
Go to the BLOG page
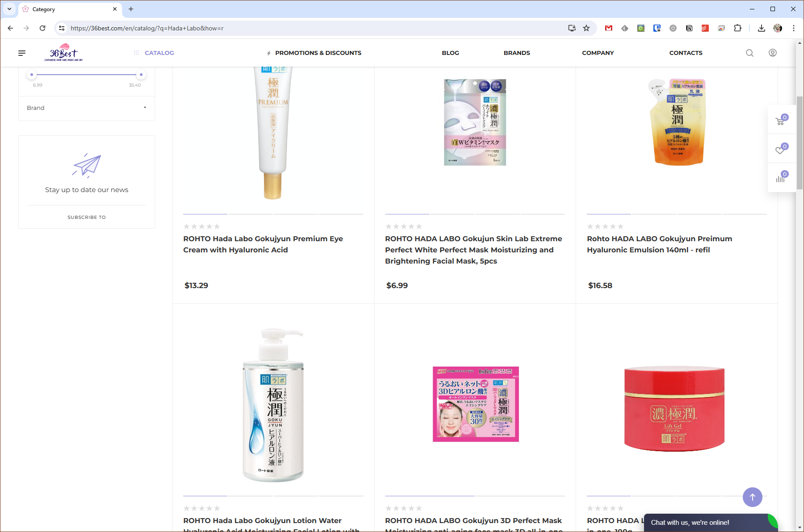click(450, 53)
